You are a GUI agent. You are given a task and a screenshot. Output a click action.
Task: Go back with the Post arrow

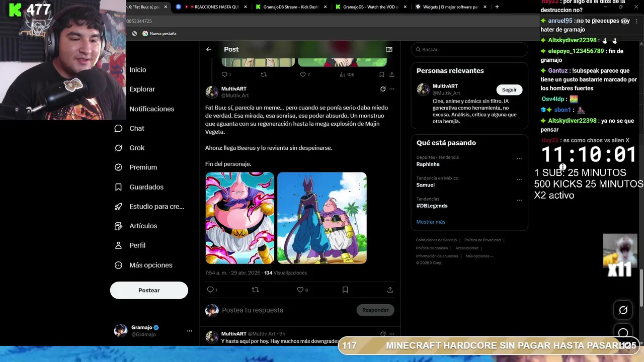pyautogui.click(x=209, y=49)
